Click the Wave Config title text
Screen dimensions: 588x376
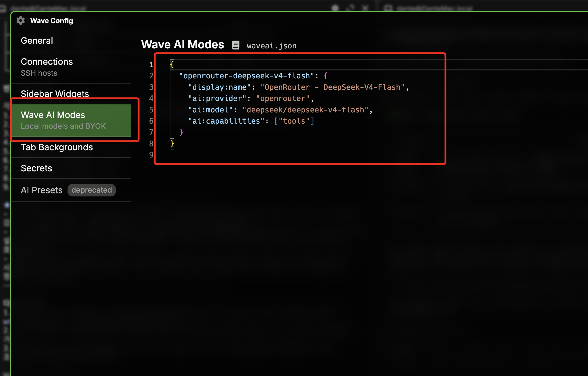pos(51,21)
